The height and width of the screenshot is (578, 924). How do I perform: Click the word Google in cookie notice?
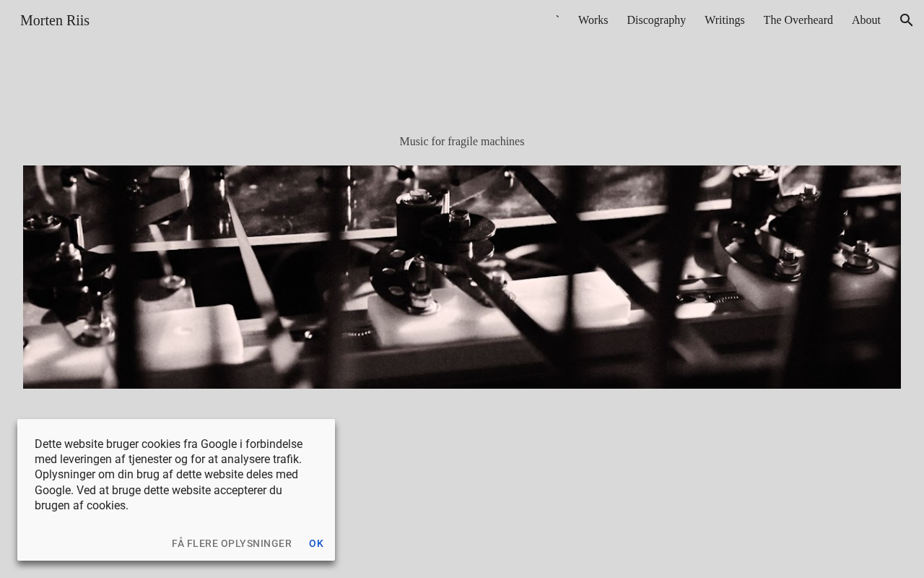coord(219,444)
